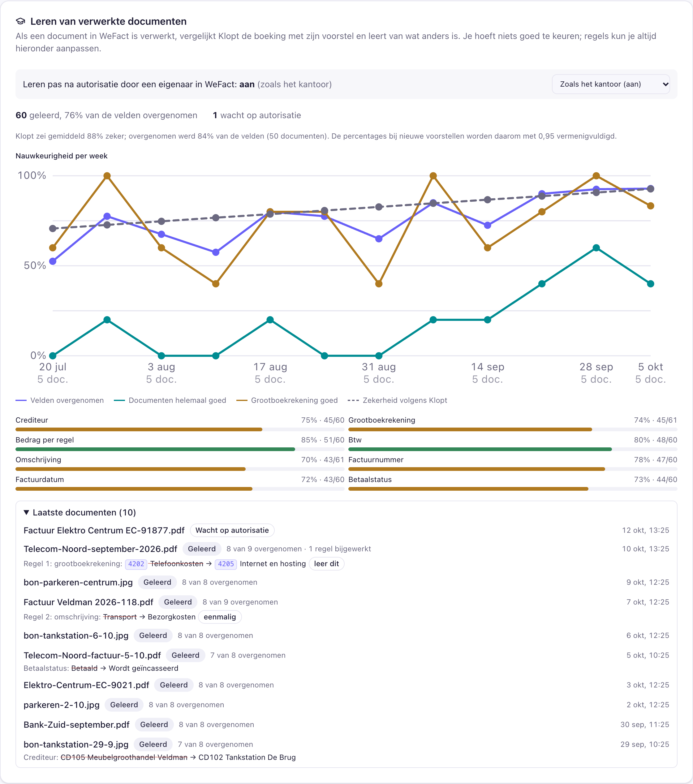Click the 'leer dit' button
Screen dimensions: 693x784
click(326, 563)
